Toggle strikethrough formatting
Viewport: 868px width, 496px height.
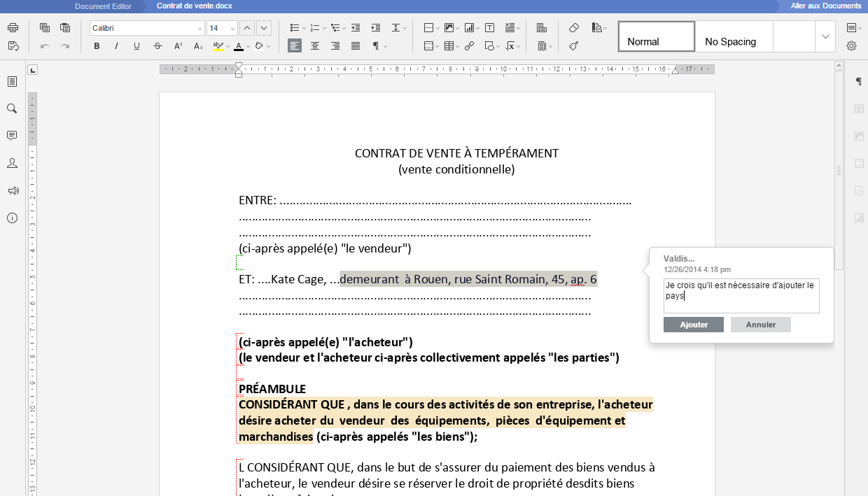157,46
